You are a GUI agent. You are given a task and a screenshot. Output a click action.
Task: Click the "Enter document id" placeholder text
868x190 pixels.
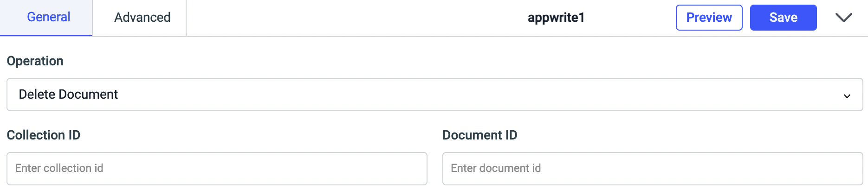click(495, 168)
